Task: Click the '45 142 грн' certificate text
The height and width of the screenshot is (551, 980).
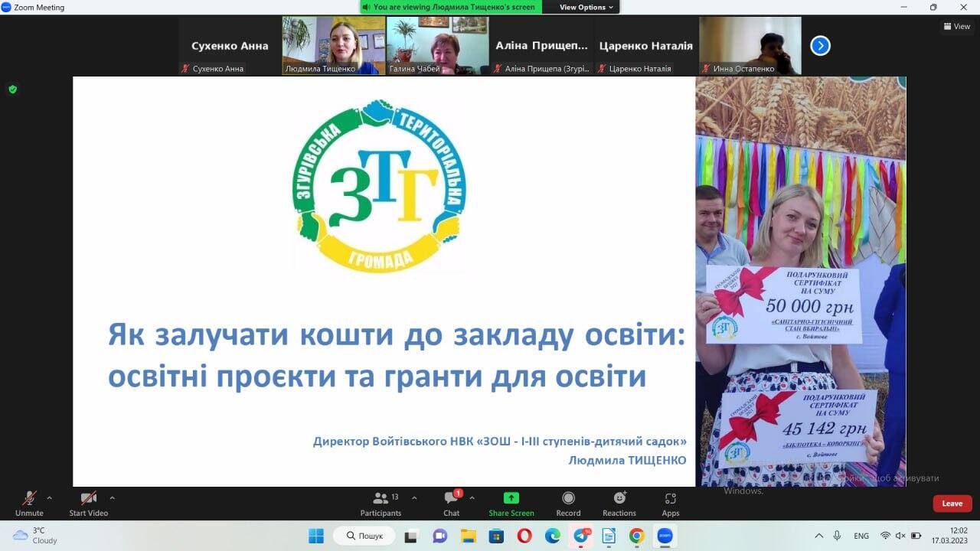Action: click(x=824, y=428)
